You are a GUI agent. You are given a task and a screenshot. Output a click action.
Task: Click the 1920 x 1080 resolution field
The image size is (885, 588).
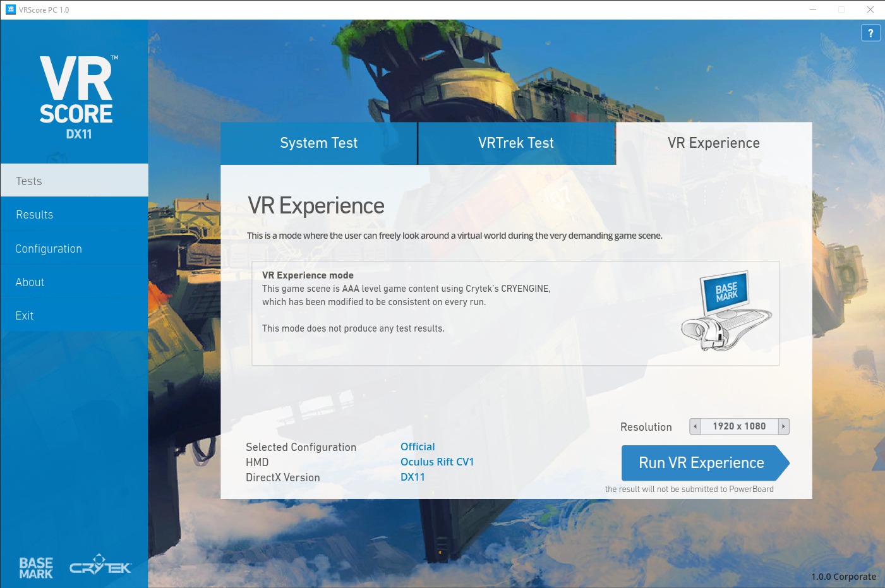coord(739,426)
